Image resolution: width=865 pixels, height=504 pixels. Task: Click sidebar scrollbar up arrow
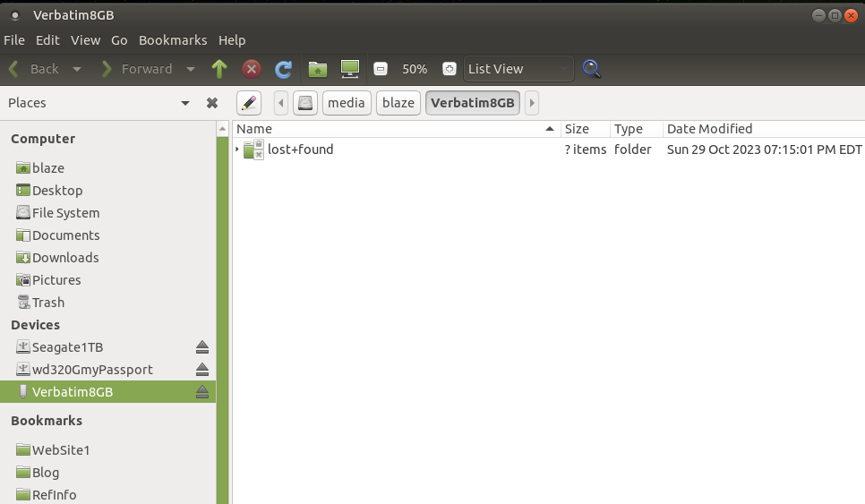click(x=222, y=129)
